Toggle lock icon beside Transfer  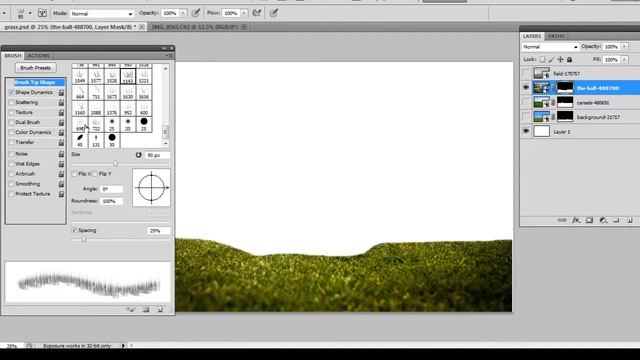(x=61, y=142)
